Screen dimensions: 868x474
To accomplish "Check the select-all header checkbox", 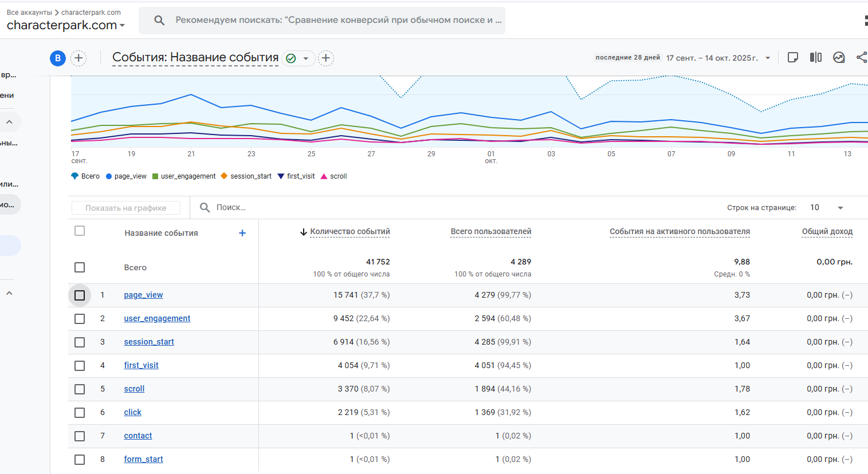I will [x=80, y=231].
